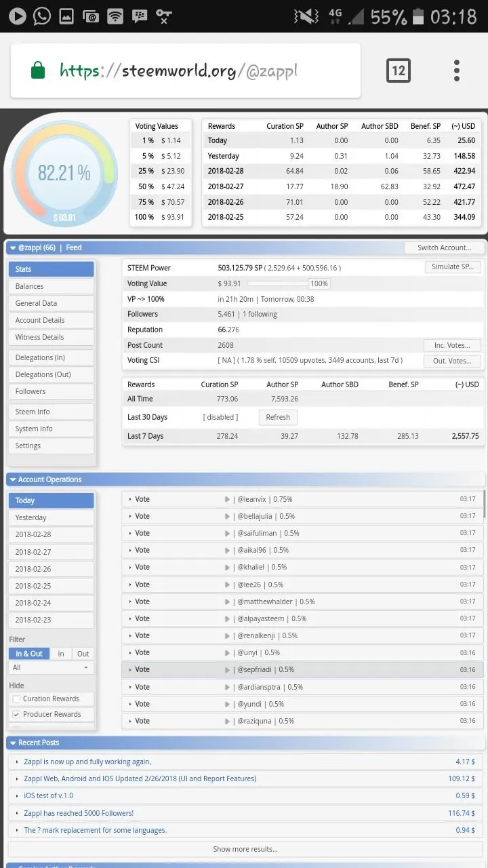
Task: Click the Voting Value 100% progress bar
Action: pyautogui.click(x=288, y=283)
